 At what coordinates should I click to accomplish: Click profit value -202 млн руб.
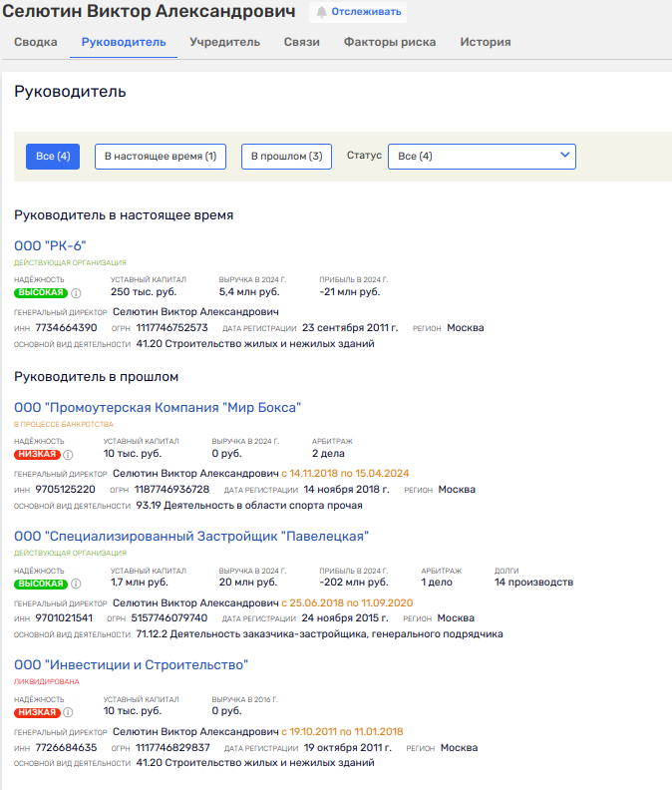coord(354,583)
